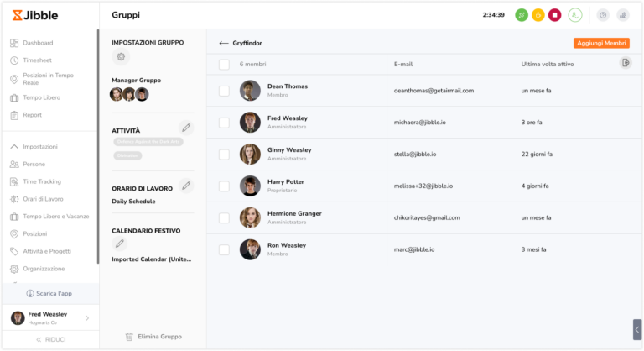Expand Fred Weasley account chevron
The image size is (644, 351).
coord(87,318)
